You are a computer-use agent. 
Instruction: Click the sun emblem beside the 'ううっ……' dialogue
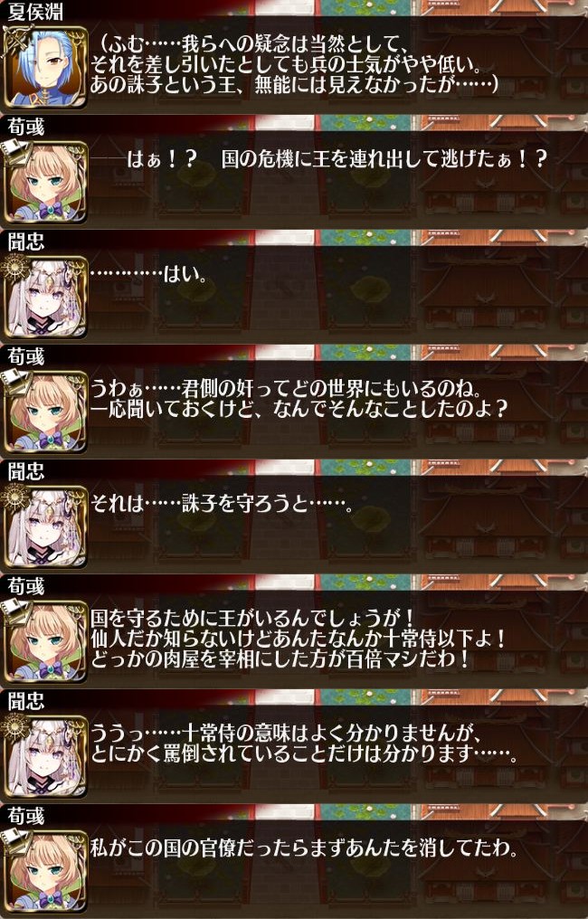click(13, 726)
